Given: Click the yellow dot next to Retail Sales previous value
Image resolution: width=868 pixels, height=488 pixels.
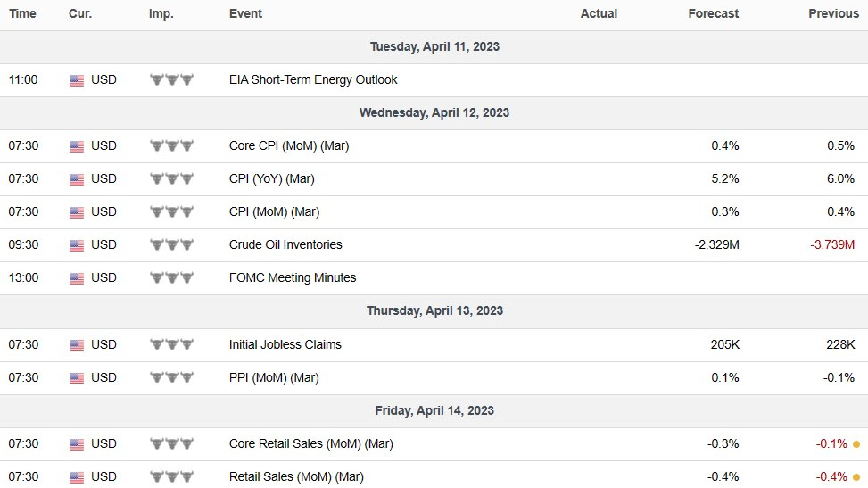Looking at the screenshot, I should (x=856, y=477).
